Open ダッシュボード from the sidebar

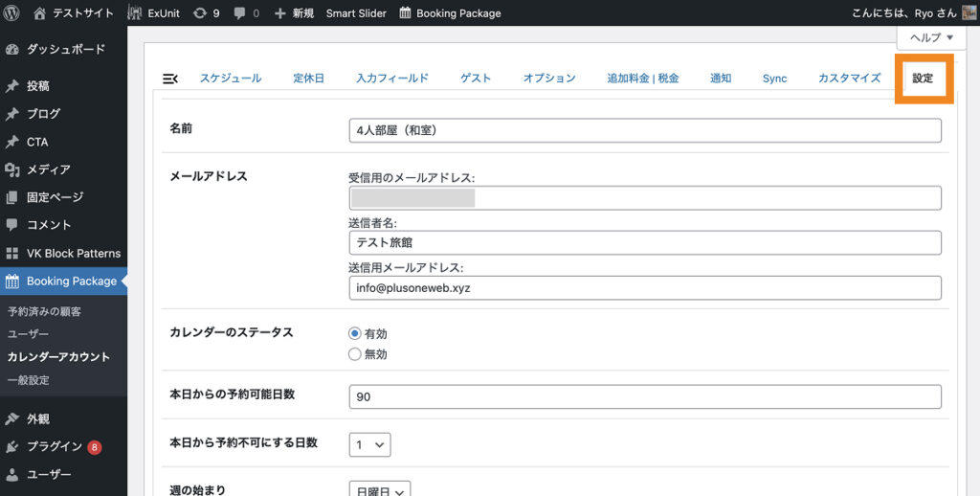pyautogui.click(x=65, y=49)
